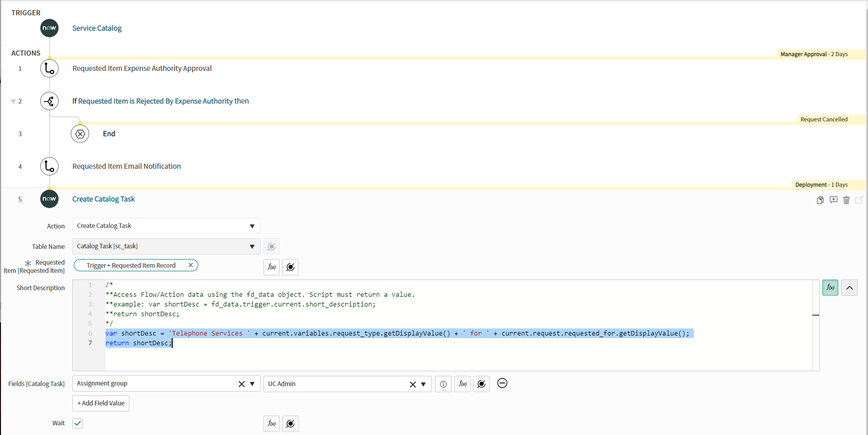
Task: Click the copy action icon
Action: coord(820,200)
